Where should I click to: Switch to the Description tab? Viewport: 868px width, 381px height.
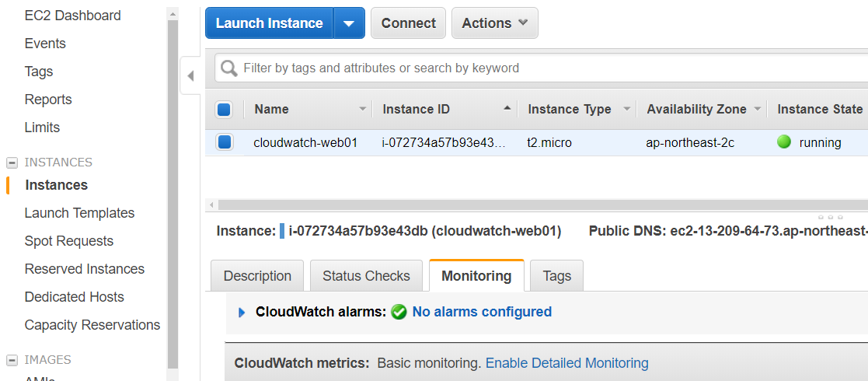pos(257,276)
